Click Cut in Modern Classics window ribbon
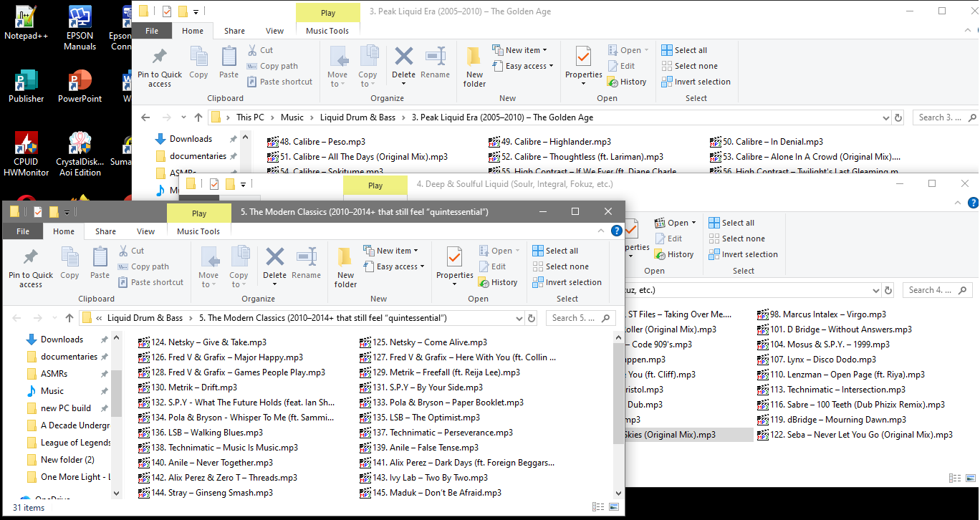Screen dimensions: 980x520 click(x=131, y=251)
